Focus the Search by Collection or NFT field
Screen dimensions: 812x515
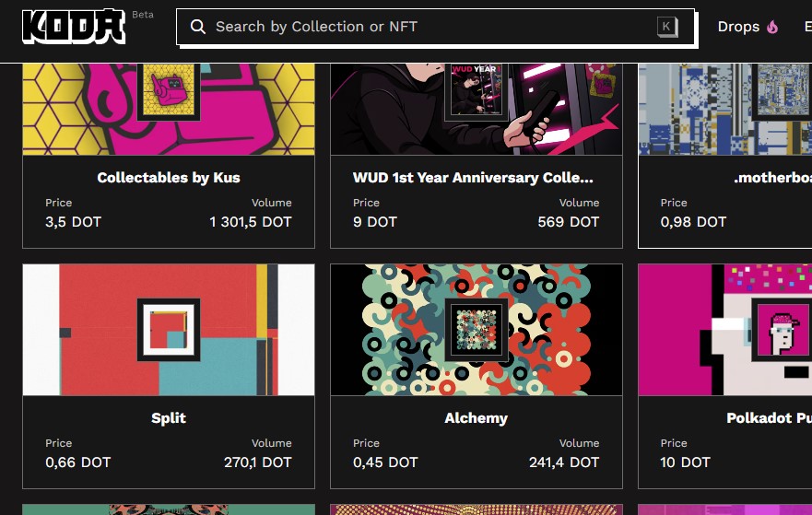click(x=435, y=27)
